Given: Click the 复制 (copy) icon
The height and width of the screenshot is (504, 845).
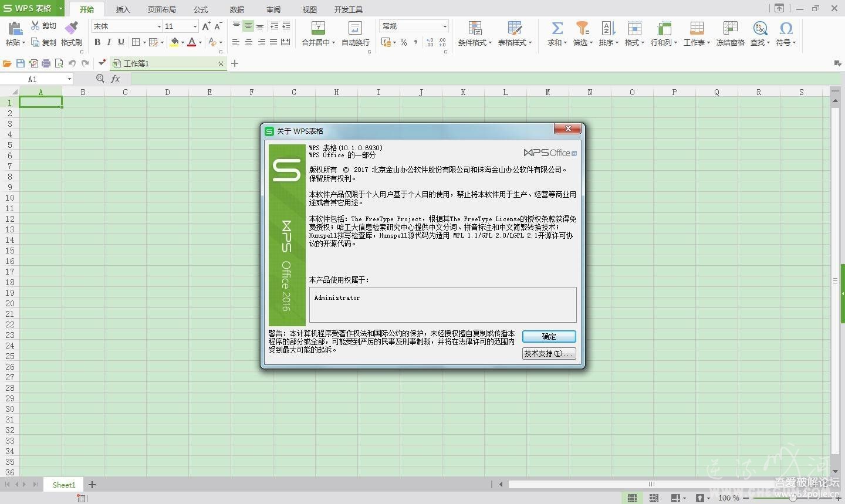Looking at the screenshot, I should click(35, 42).
